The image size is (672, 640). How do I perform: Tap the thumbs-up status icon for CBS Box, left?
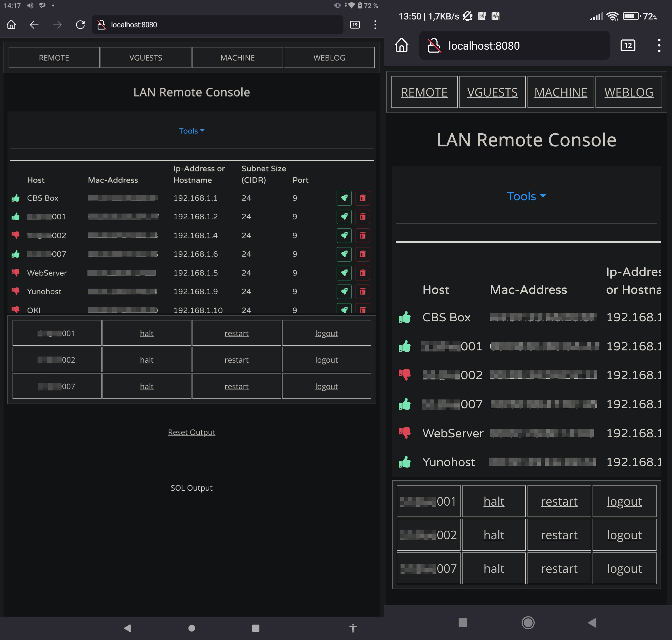pos(15,198)
